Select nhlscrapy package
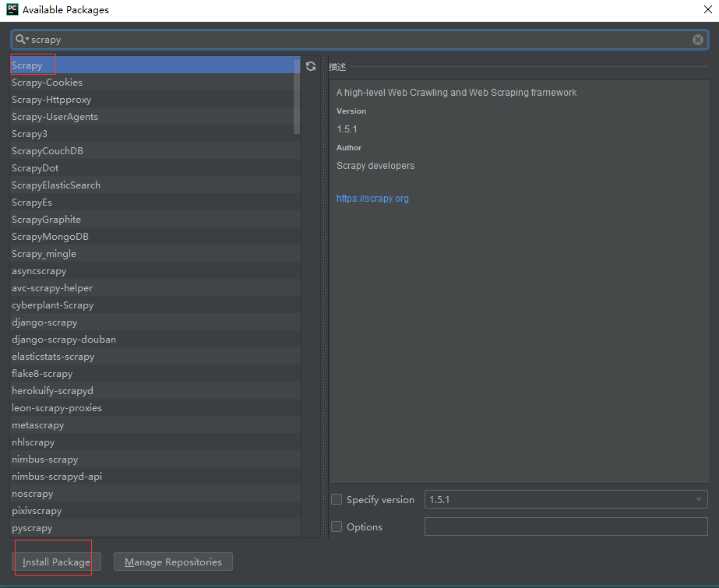719x588 pixels. click(155, 442)
